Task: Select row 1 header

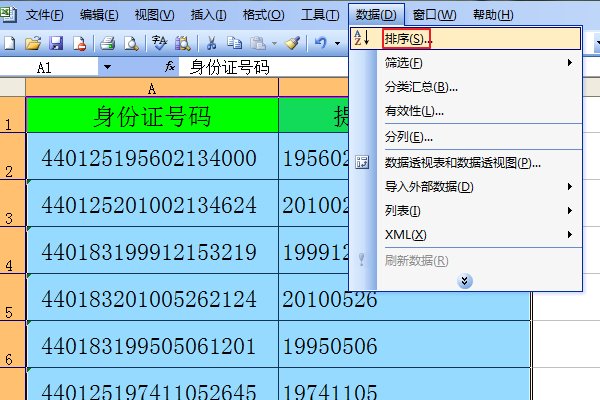Action: (12, 115)
